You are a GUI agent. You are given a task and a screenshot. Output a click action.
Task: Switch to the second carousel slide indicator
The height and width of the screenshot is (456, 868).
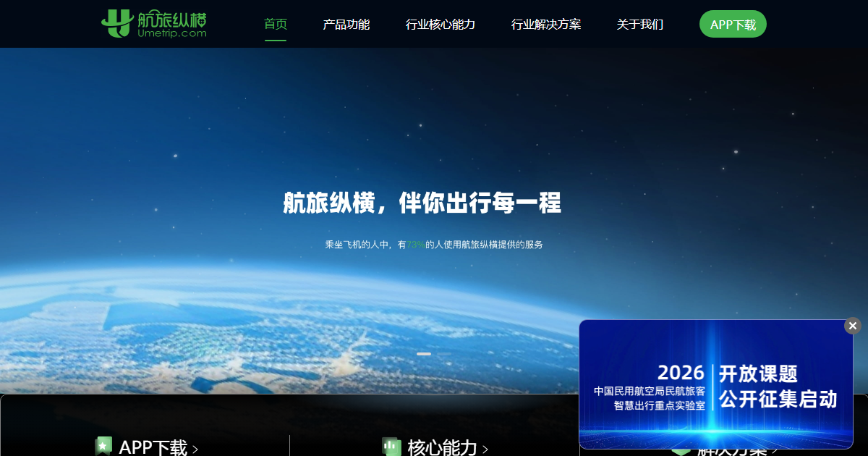click(443, 354)
